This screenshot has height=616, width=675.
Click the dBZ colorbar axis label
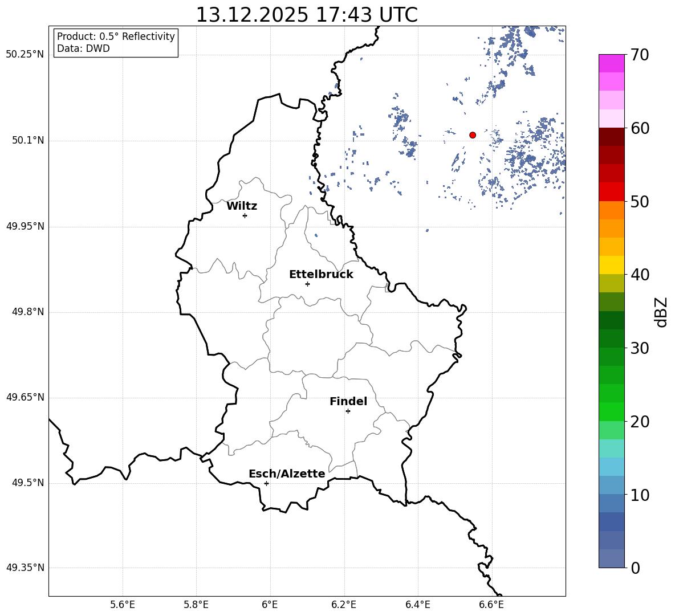click(x=661, y=312)
